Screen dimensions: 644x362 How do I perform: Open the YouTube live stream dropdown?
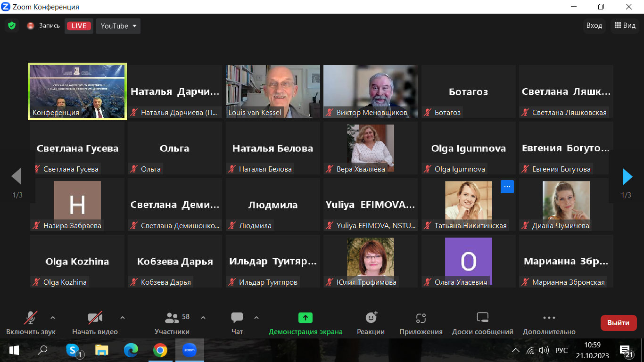point(118,26)
